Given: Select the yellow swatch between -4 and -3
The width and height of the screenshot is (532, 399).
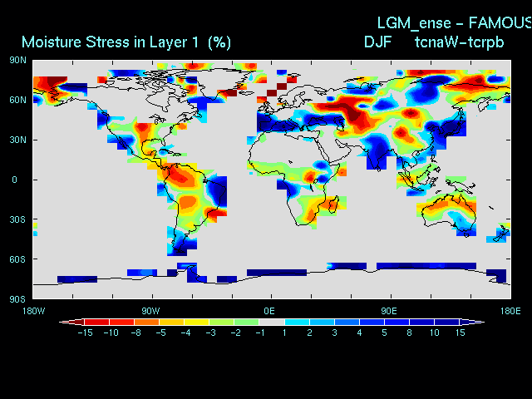Looking at the screenshot, I should coord(196,321).
